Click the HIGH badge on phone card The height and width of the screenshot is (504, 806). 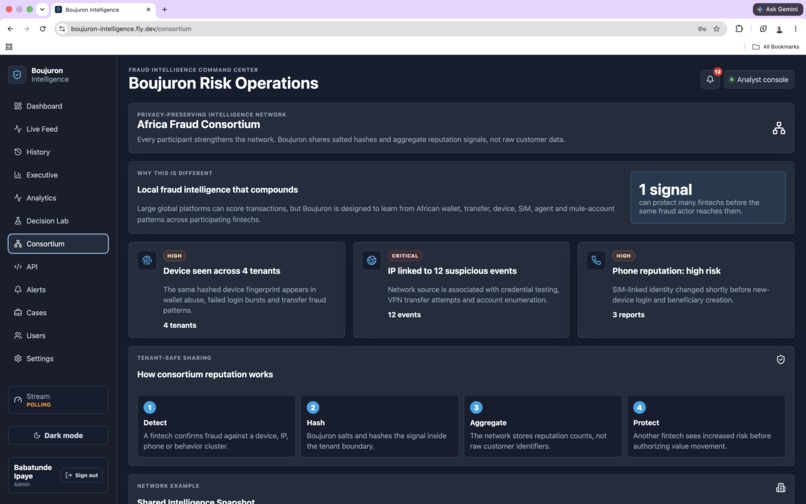pyautogui.click(x=624, y=256)
